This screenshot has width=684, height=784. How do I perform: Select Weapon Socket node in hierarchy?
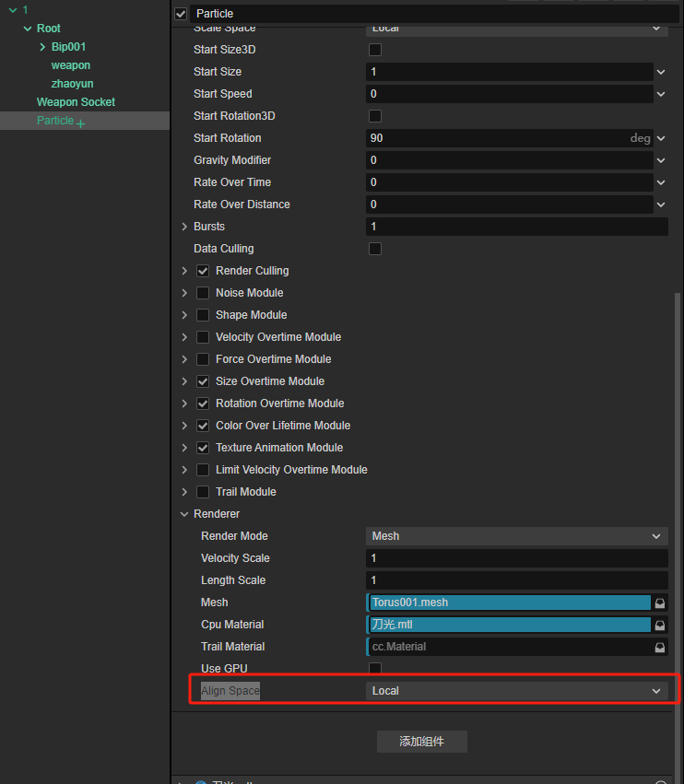point(76,102)
